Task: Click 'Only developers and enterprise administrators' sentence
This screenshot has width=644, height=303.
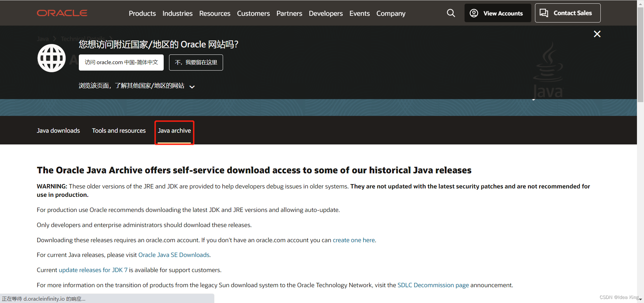Action: coord(144,225)
